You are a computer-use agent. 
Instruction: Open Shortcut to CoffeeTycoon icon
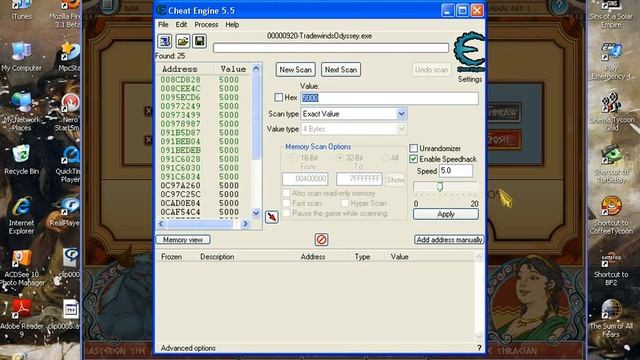[611, 216]
